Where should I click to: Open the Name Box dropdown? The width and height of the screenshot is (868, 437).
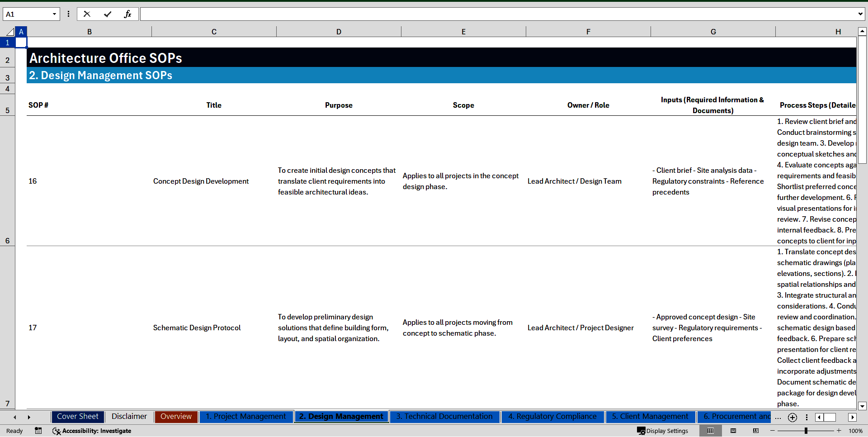coord(54,14)
